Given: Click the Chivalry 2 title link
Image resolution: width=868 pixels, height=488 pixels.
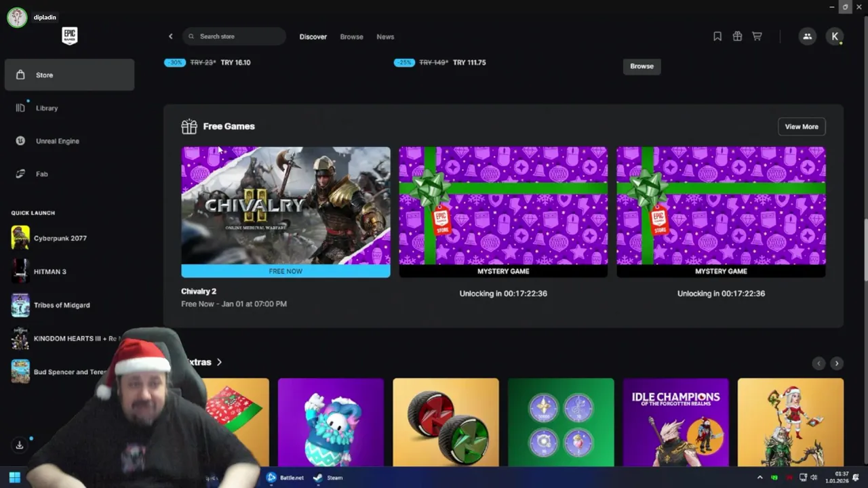Looking at the screenshot, I should point(199,291).
